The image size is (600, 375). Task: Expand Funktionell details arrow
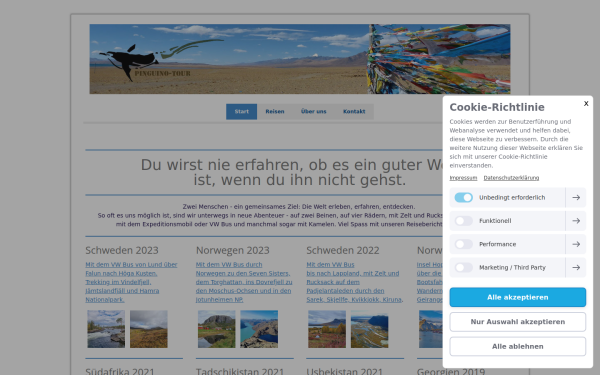click(576, 221)
